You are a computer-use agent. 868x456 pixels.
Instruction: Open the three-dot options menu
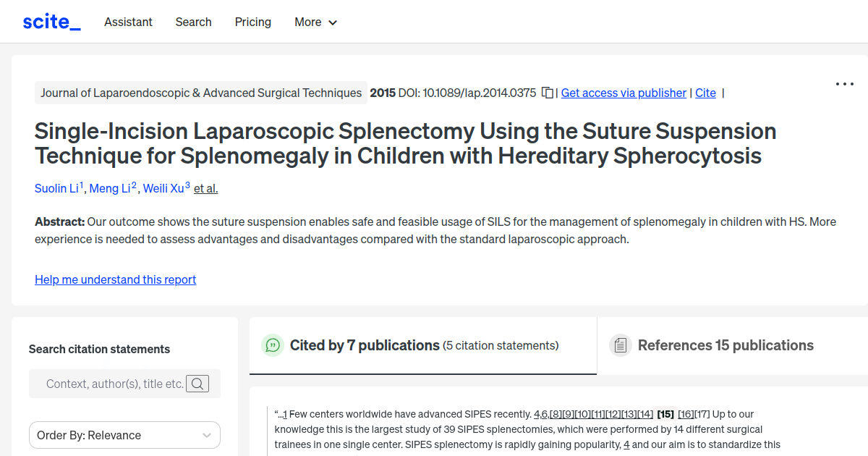pyautogui.click(x=844, y=84)
